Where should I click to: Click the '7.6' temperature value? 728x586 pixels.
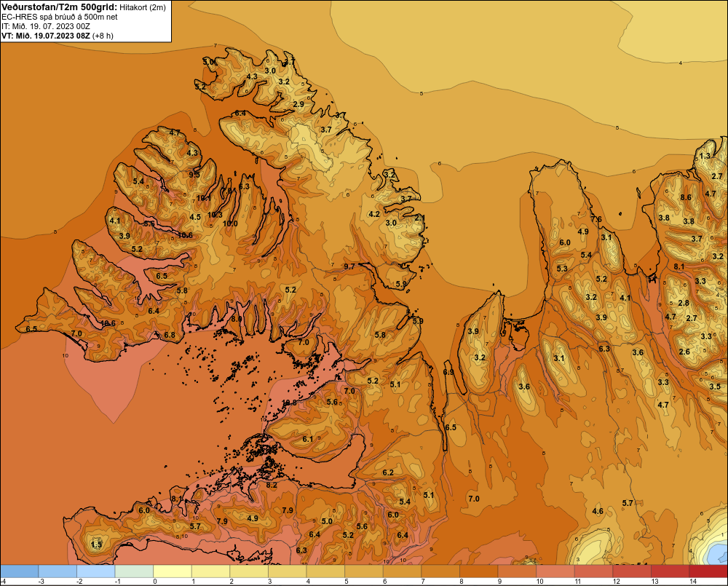point(596,219)
